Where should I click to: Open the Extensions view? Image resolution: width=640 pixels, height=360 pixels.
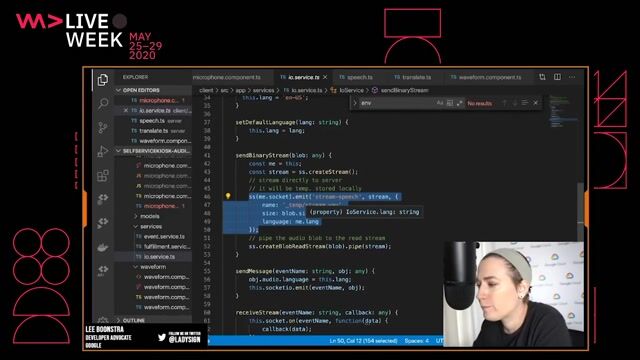103,176
